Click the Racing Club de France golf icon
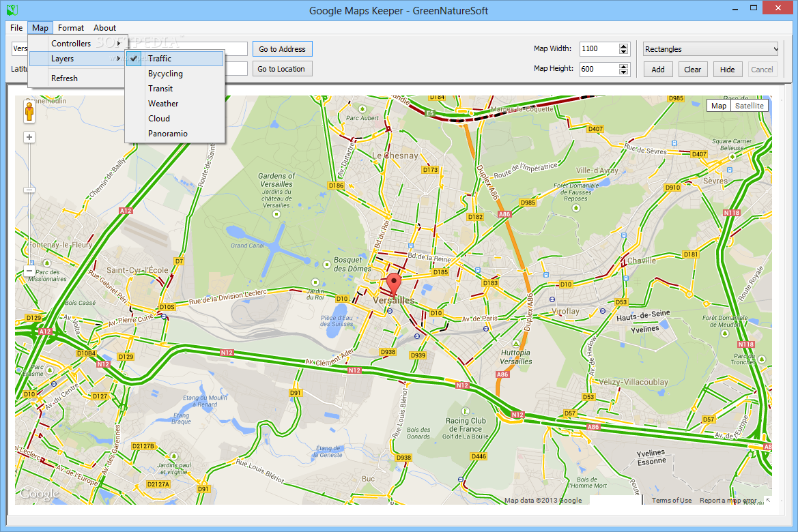This screenshot has width=798, height=532. tap(465, 411)
